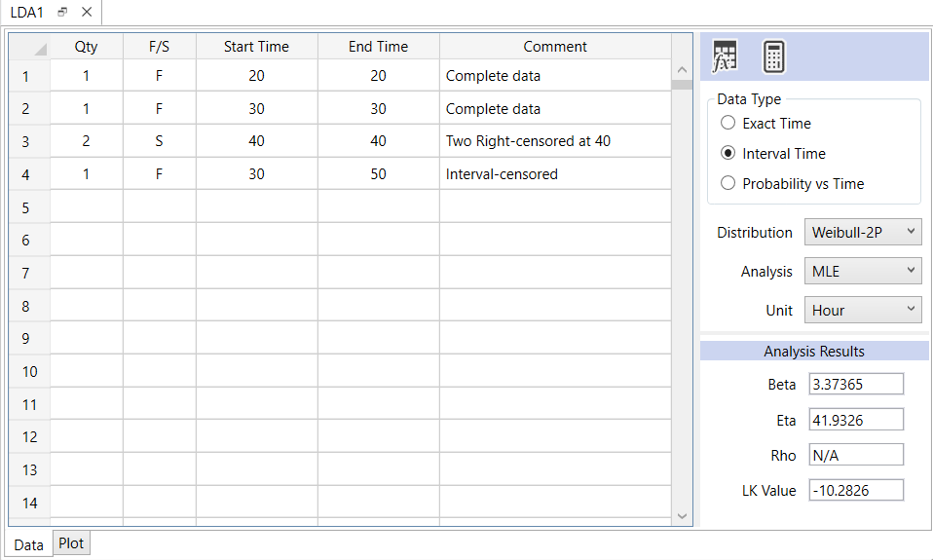
Task: Open the calculator icon tool
Action: point(773,57)
